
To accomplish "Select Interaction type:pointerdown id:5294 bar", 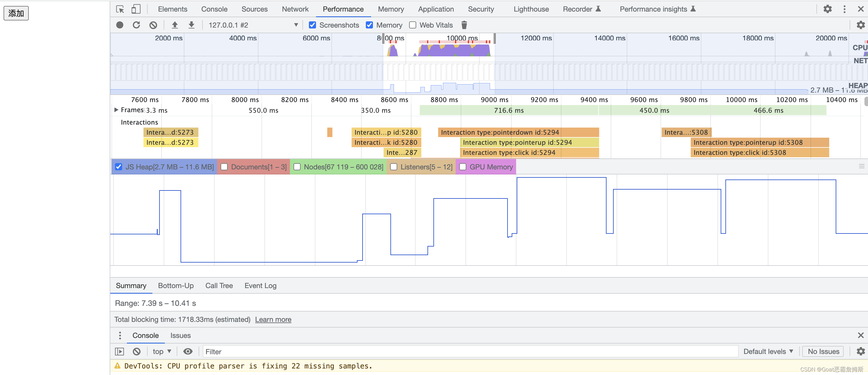I will [518, 132].
